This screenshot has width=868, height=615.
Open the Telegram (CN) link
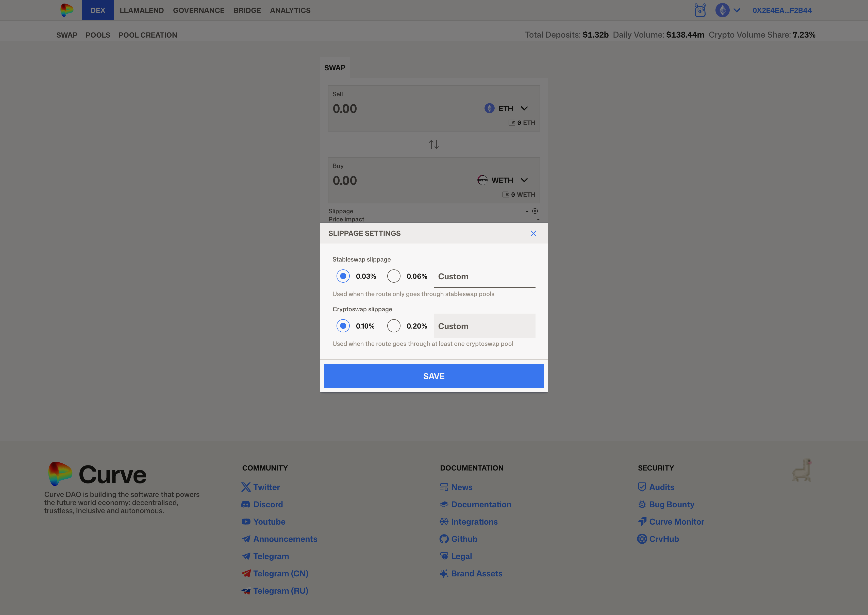click(x=275, y=573)
